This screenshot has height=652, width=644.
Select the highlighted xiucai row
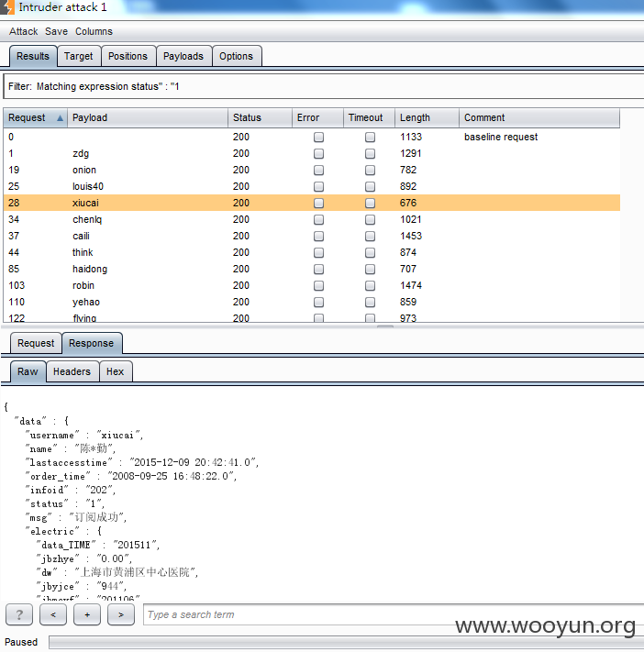pyautogui.click(x=312, y=203)
